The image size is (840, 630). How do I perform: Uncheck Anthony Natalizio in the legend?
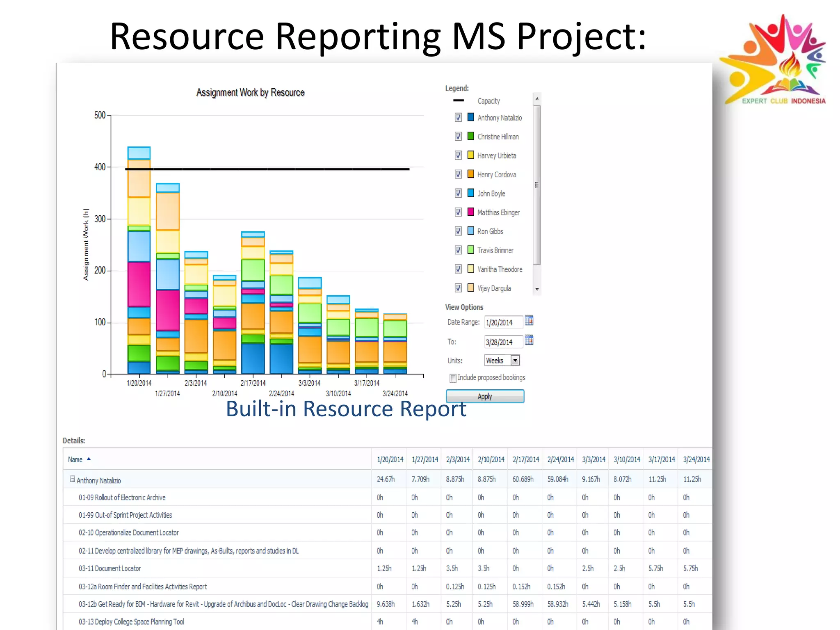point(458,117)
